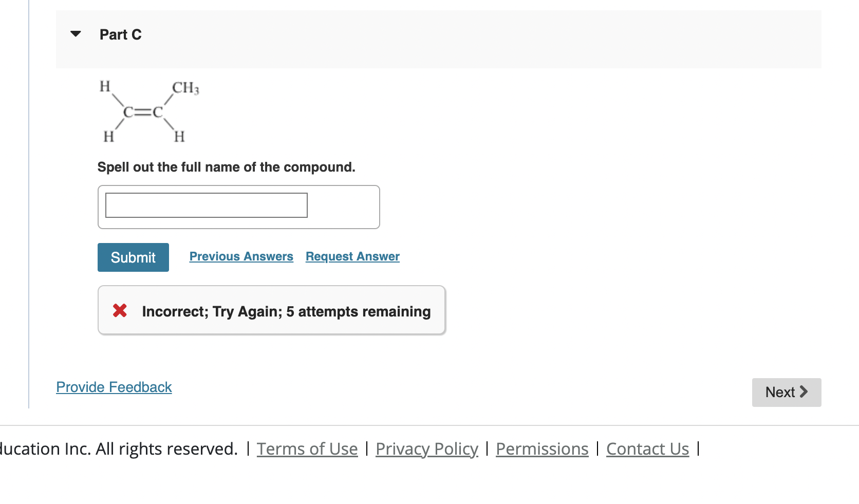Viewport: 859px width, 504px height.
Task: Submit your answer for Part C
Action: 133,257
